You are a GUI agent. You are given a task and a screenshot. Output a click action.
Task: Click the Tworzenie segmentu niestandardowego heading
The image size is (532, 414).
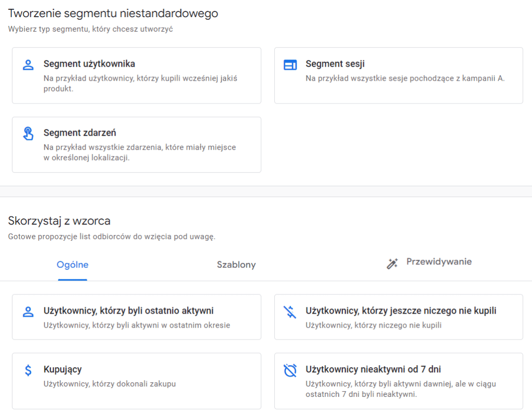113,13
